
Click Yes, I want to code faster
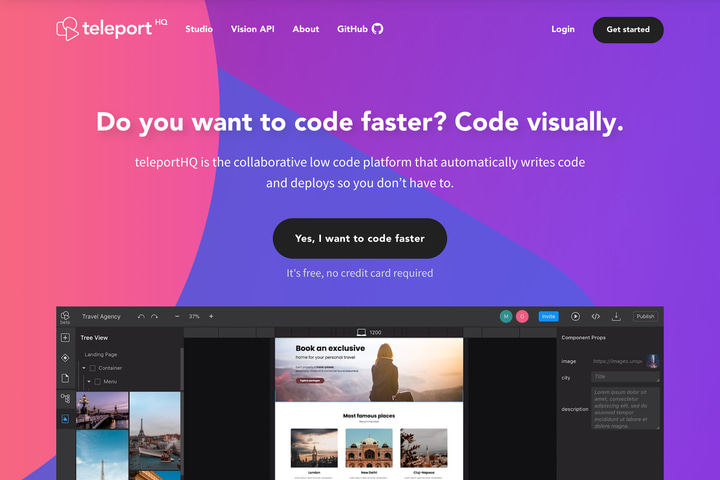coord(360,238)
